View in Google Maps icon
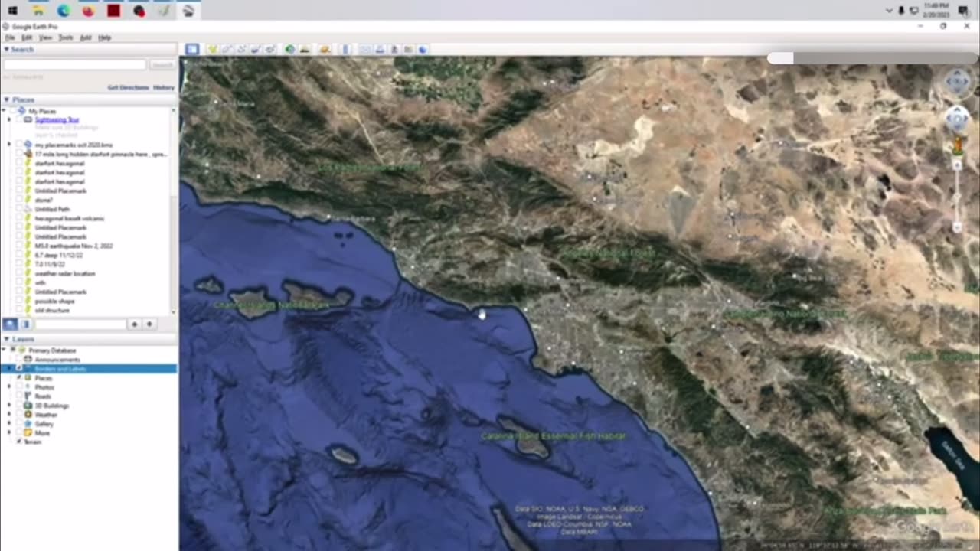This screenshot has width=980, height=551. 408,49
